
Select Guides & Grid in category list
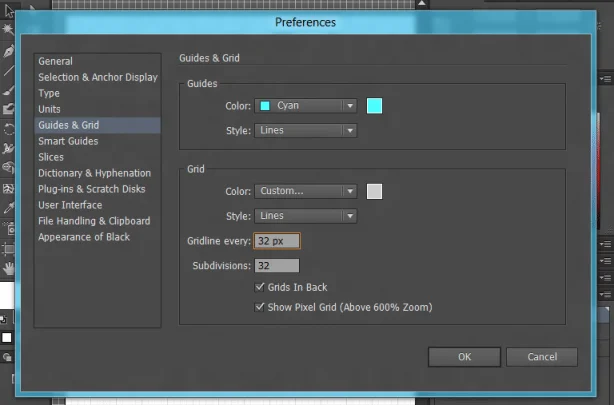point(98,125)
